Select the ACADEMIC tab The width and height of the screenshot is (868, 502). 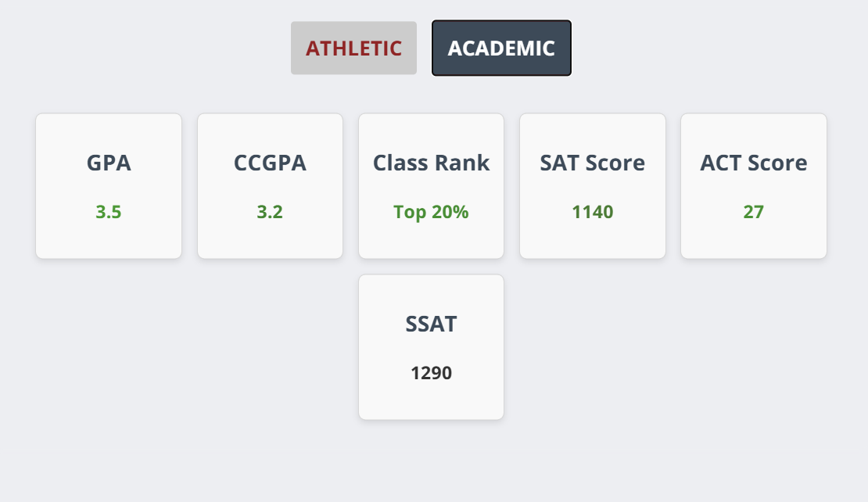(x=501, y=48)
